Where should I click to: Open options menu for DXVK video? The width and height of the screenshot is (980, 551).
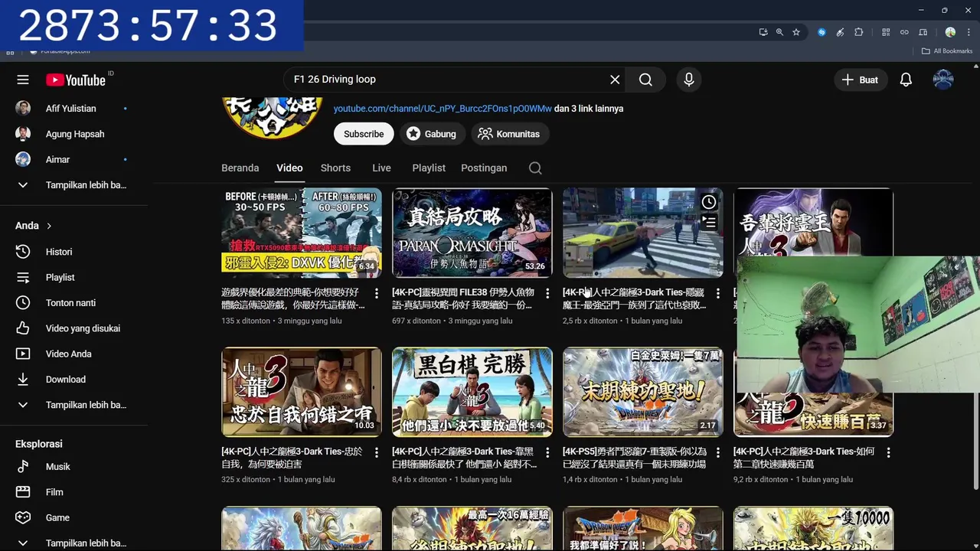coord(376,294)
